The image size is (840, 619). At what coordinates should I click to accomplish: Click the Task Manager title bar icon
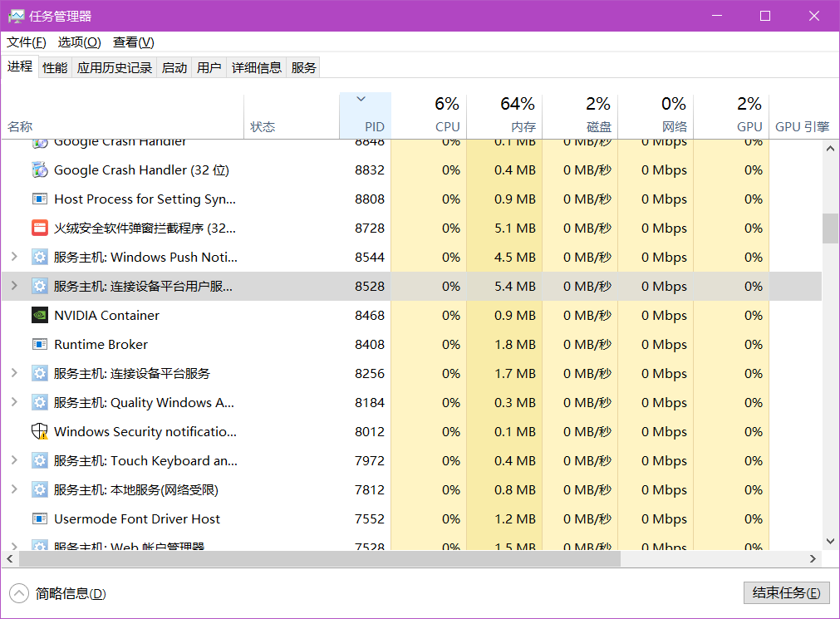(16, 16)
